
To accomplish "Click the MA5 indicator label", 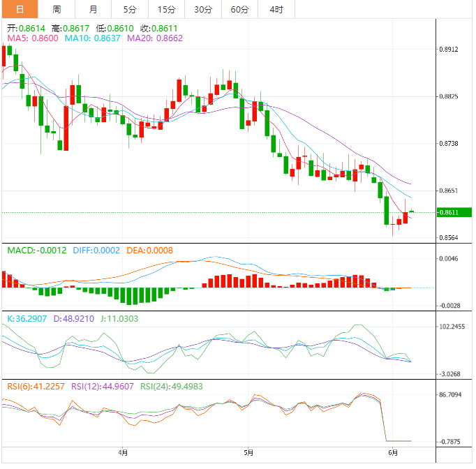I will coord(33,38).
